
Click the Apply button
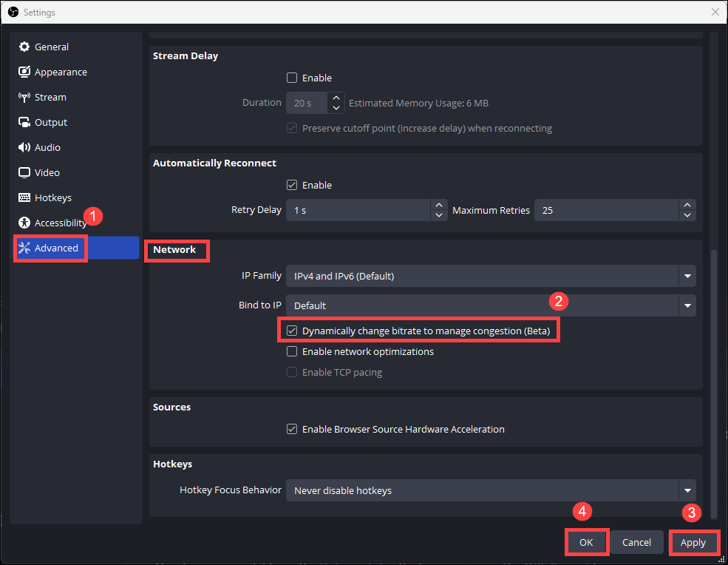coord(693,542)
